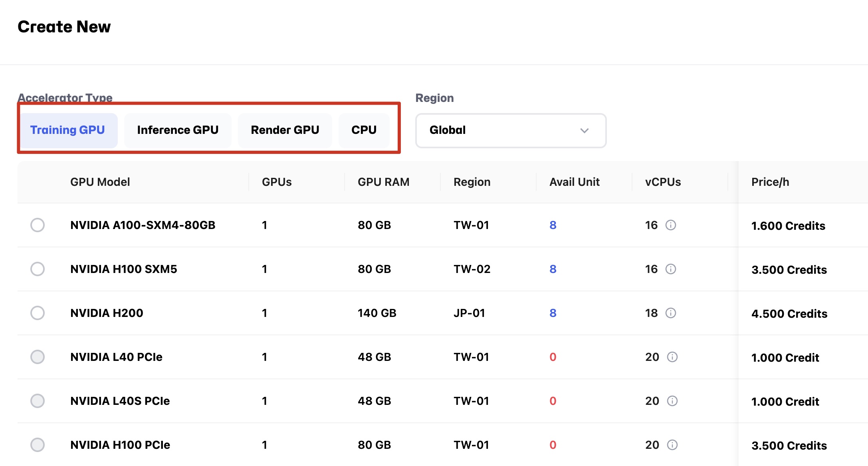The image size is (868, 466).
Task: Open the Render GPU tab
Action: [285, 130]
